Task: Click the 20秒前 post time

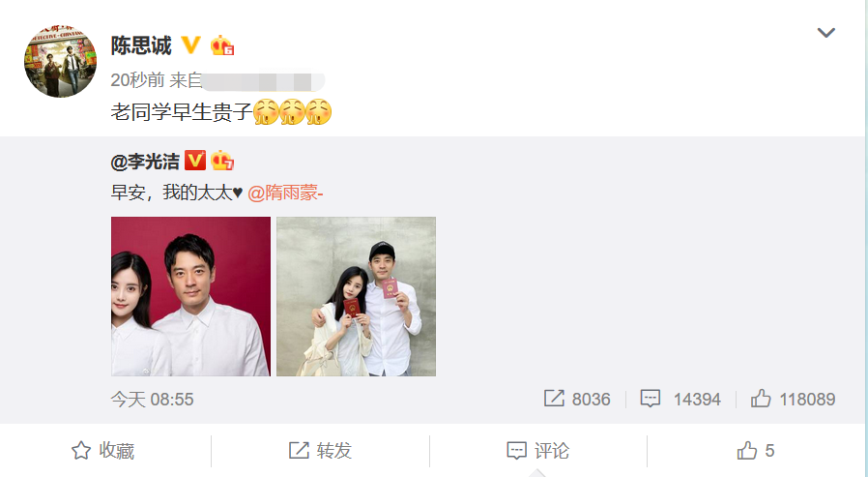Action: tap(137, 80)
